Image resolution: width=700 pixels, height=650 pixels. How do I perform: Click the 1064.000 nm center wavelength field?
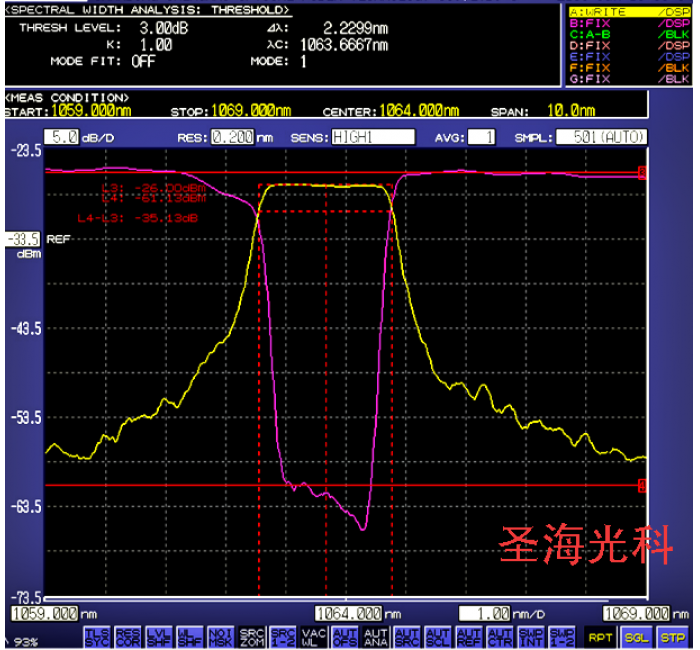349,613
